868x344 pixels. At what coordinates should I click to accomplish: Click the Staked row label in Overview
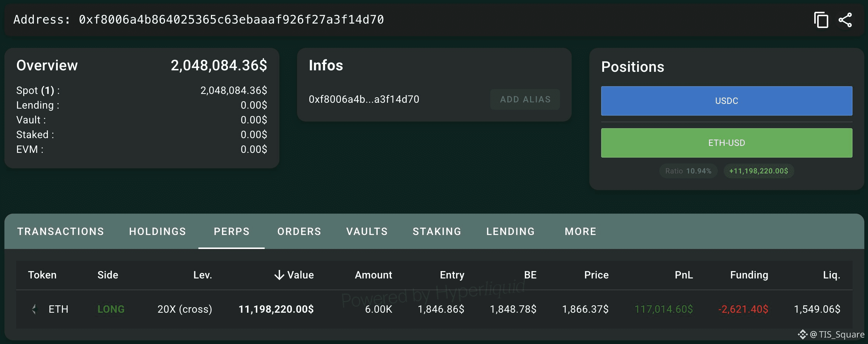coord(35,135)
